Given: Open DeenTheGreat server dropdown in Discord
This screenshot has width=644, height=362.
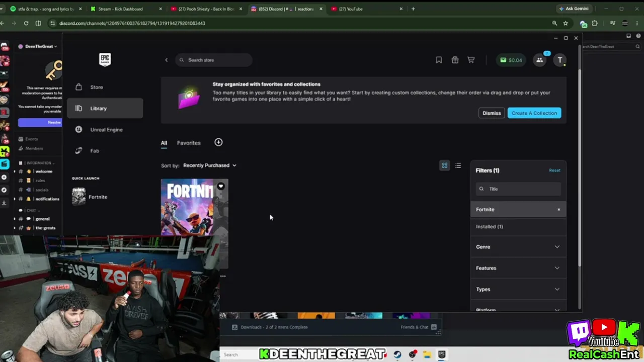Looking at the screenshot, I should pos(38,46).
